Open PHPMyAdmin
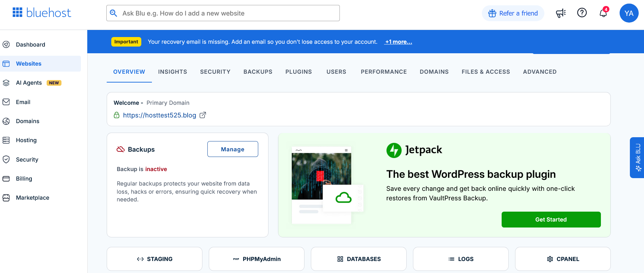Image resolution: width=644 pixels, height=273 pixels. (256, 259)
